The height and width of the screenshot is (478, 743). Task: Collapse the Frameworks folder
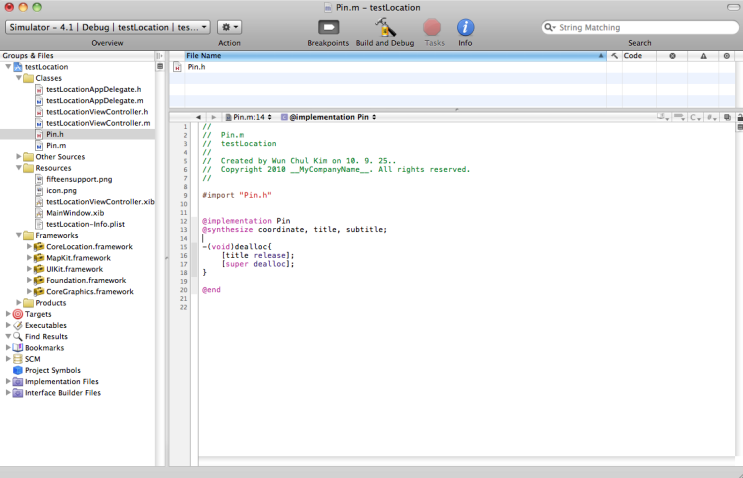pyautogui.click(x=18, y=235)
